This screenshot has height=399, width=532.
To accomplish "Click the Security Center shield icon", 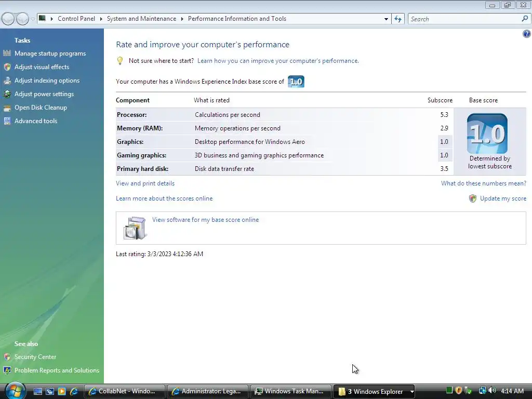I will pos(7,357).
